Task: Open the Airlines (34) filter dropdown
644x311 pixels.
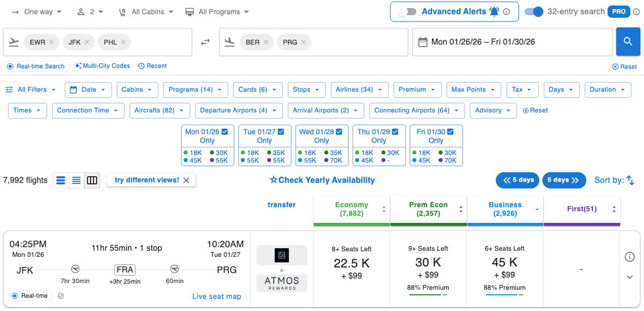Action: coord(360,90)
